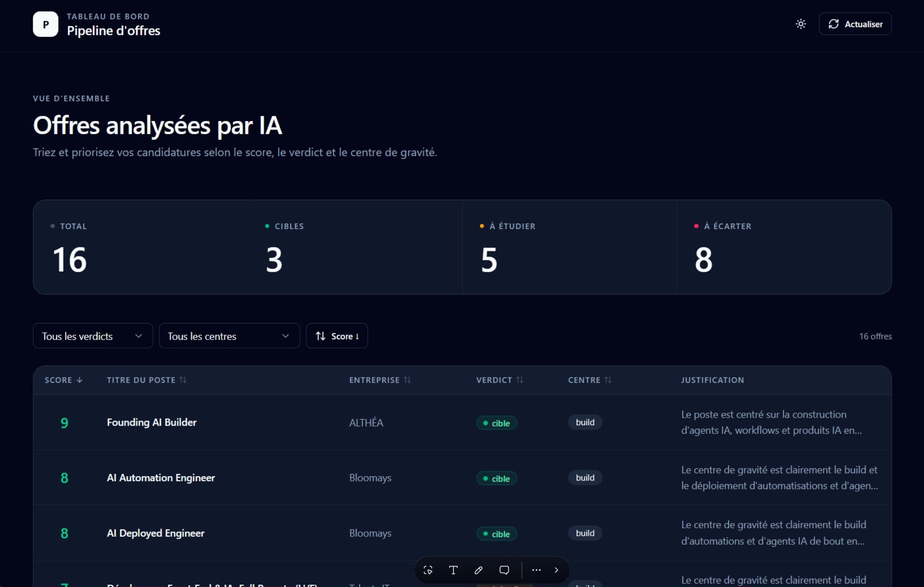Viewport: 924px width, 587px height.
Task: Click the ALTHÉA company cell
Action: coord(366,423)
